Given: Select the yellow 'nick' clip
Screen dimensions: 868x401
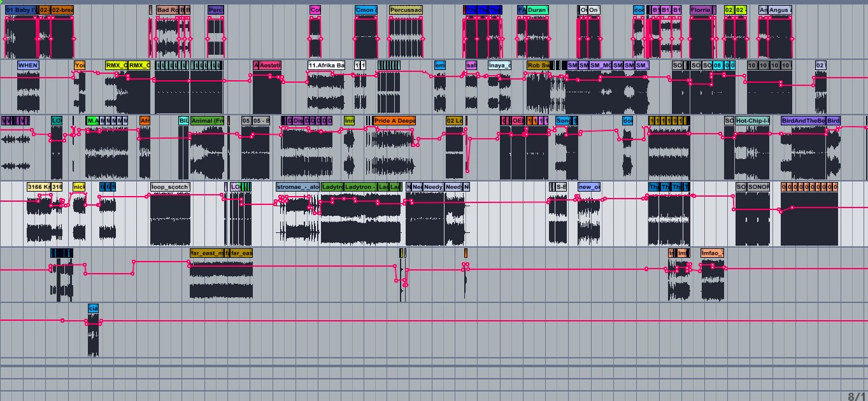Looking at the screenshot, I should [79, 187].
